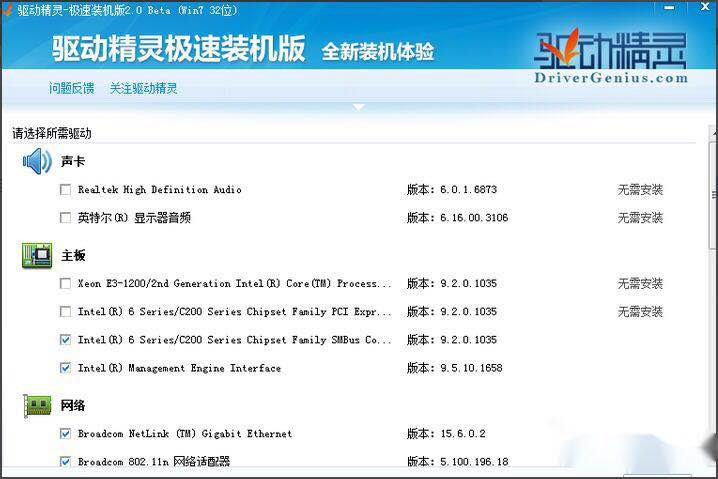
Task: Check the 英特尔(R) 显示器音频 driver checkbox
Action: (65, 218)
